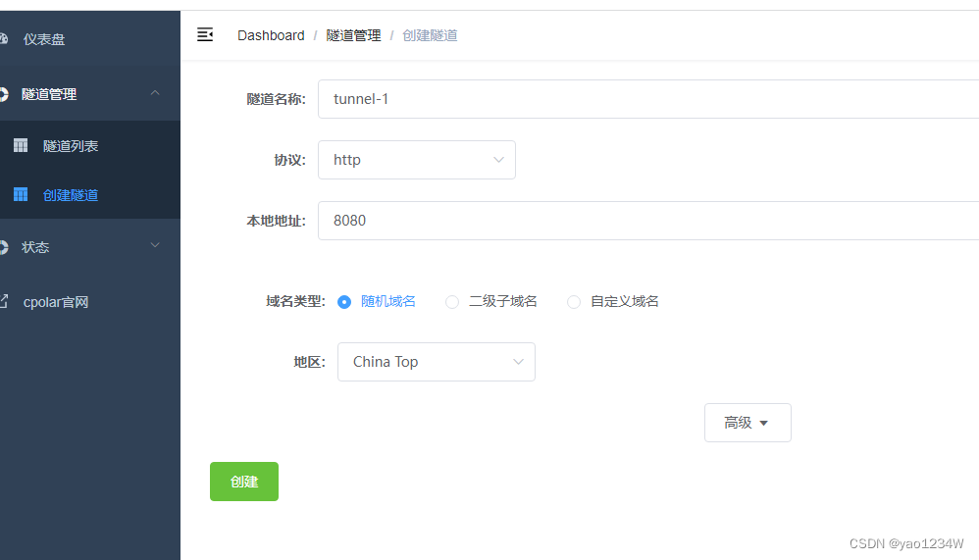Viewport: 979px width, 560px height.
Task: Select the 二级子域名 radio button
Action: [x=452, y=302]
